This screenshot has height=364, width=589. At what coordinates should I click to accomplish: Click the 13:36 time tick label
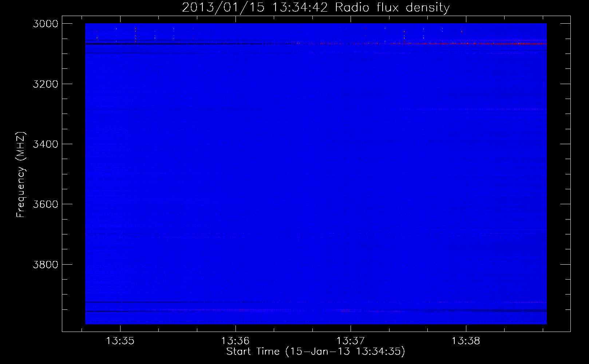[235, 341]
